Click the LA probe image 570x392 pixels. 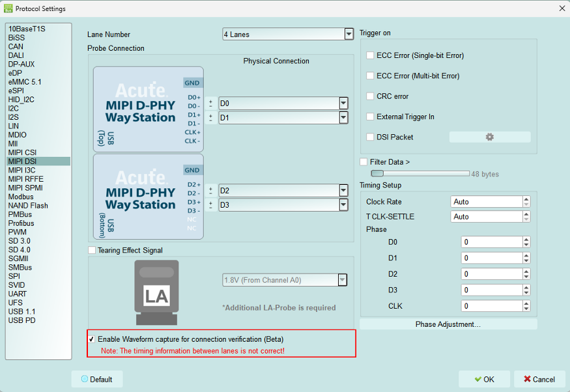[x=156, y=292]
